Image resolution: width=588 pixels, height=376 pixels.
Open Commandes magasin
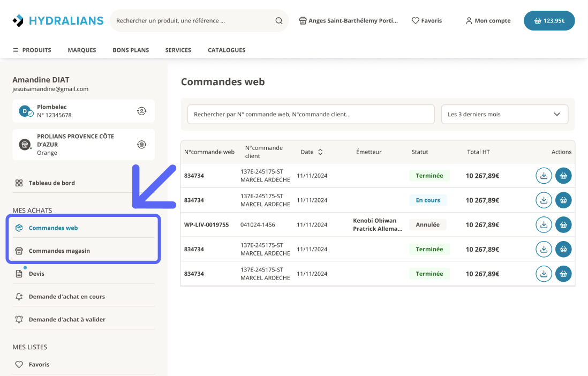click(x=83, y=251)
